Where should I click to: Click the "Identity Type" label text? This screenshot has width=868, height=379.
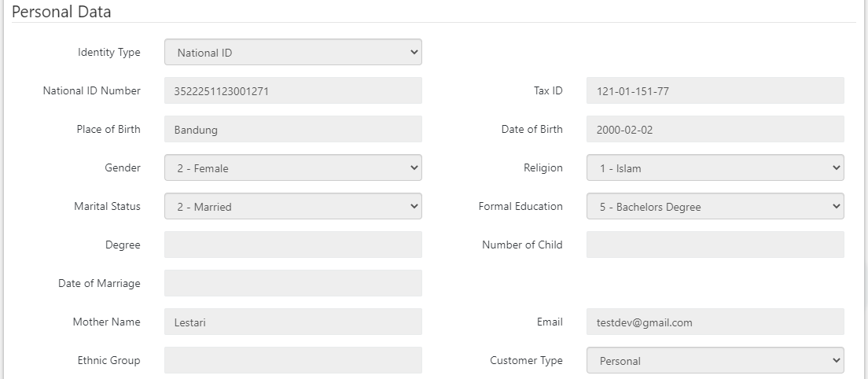pos(108,53)
